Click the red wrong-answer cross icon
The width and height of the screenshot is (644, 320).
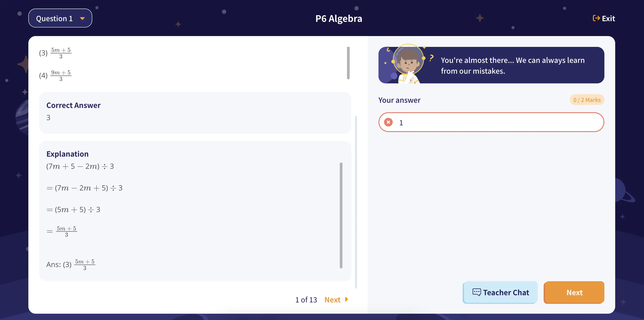pos(388,122)
